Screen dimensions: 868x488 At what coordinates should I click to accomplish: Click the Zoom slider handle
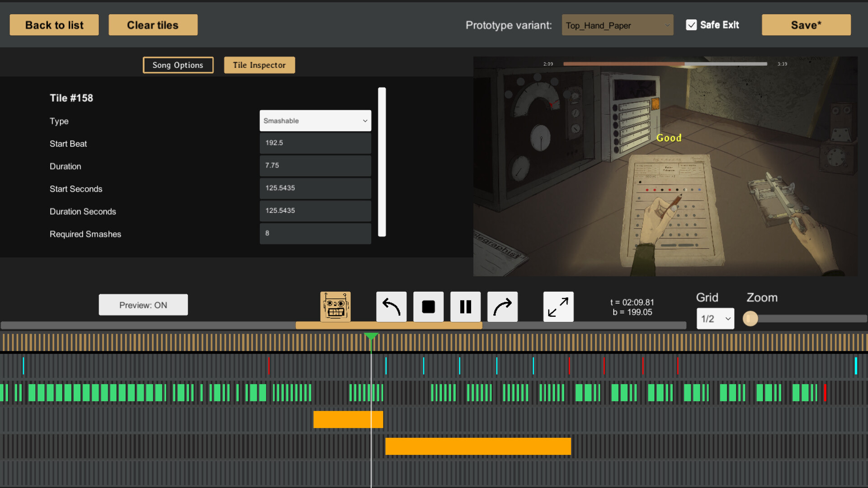[750, 319]
